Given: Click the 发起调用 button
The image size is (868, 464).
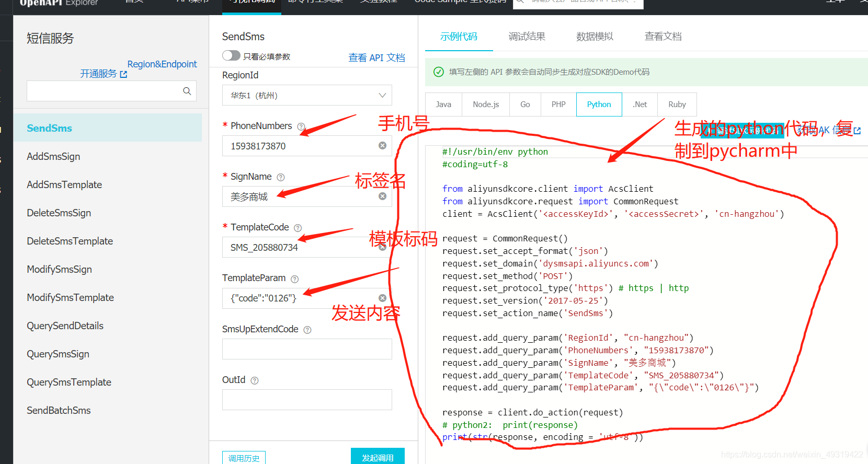Looking at the screenshot, I should [x=378, y=457].
